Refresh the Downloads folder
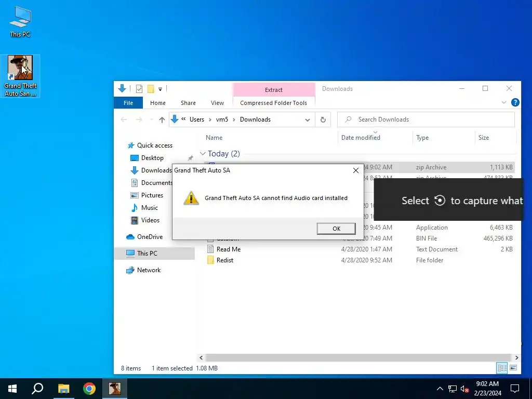532x399 pixels. point(323,119)
